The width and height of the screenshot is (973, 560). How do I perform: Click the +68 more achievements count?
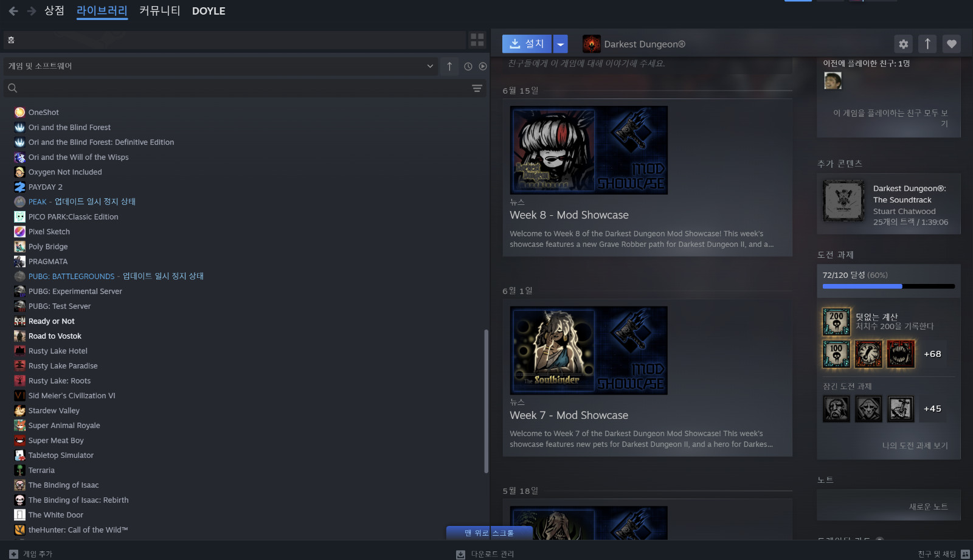point(932,354)
